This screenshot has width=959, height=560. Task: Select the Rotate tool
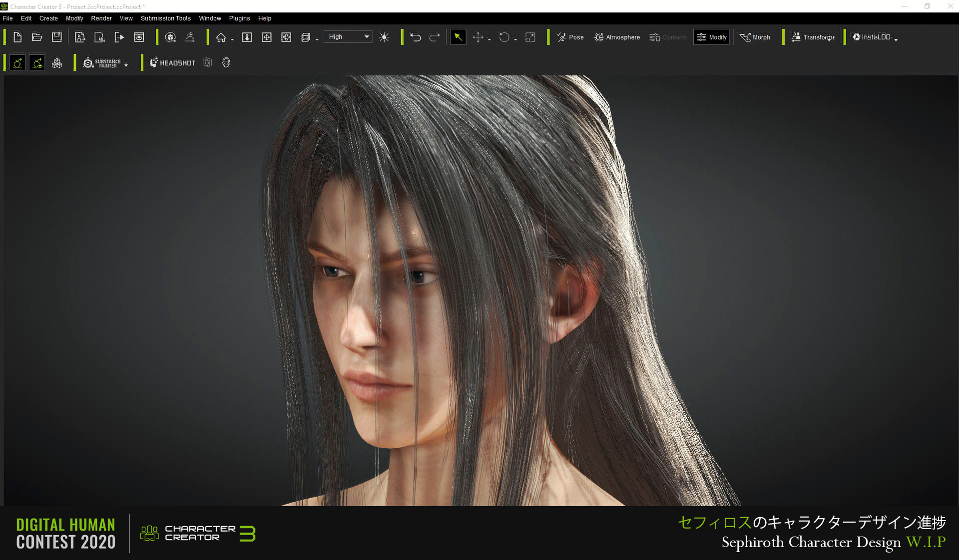coord(504,37)
